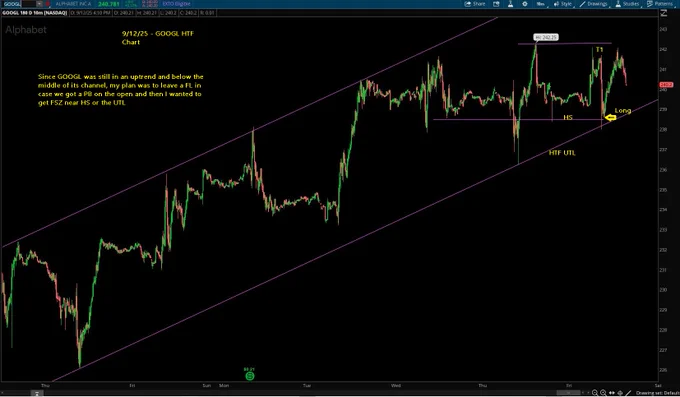Select the line drawing tool icon
The height and width of the screenshot is (397, 680).
pos(628,393)
